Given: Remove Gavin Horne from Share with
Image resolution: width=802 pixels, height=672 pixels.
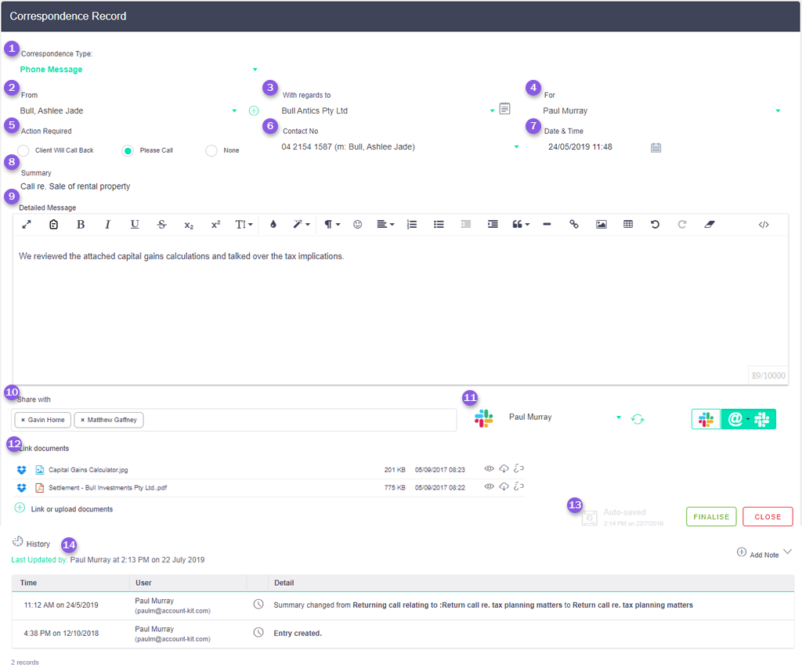Looking at the screenshot, I should click(x=23, y=419).
